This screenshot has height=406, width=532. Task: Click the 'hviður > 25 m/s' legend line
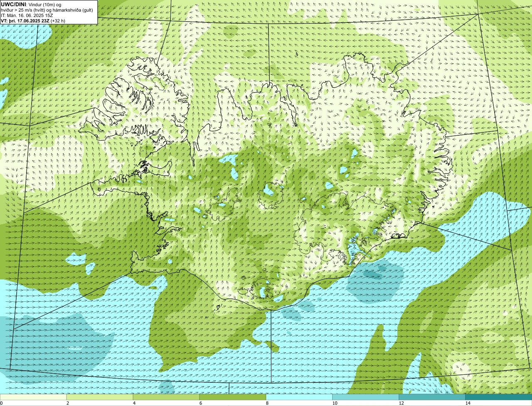[x=47, y=10]
